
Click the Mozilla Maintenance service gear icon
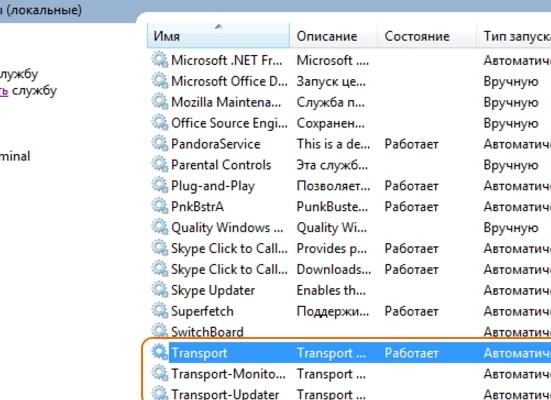[x=160, y=102]
